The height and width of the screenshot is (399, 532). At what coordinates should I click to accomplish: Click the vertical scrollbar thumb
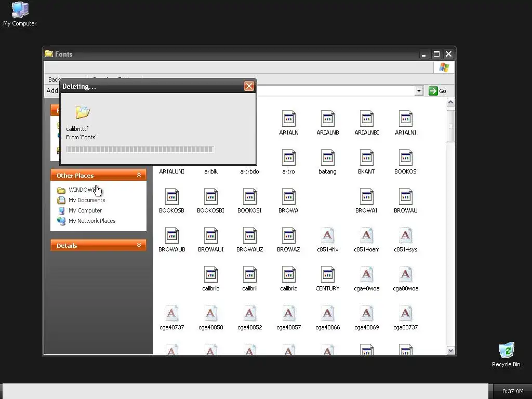[x=450, y=126]
